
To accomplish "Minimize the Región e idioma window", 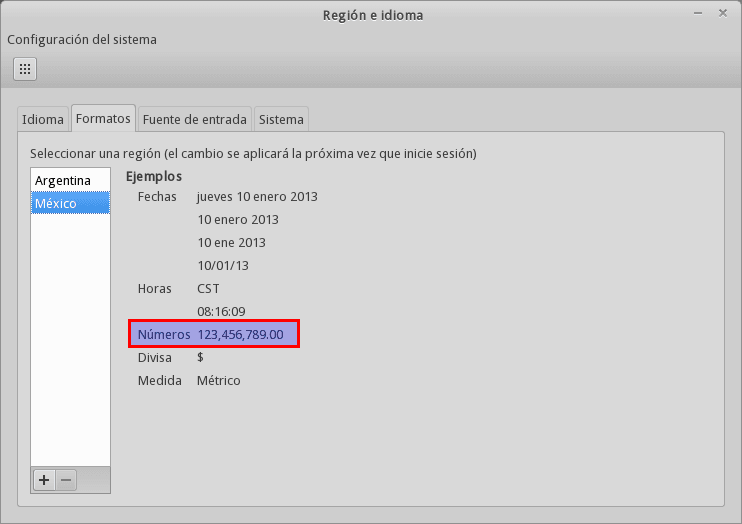I will point(698,13).
